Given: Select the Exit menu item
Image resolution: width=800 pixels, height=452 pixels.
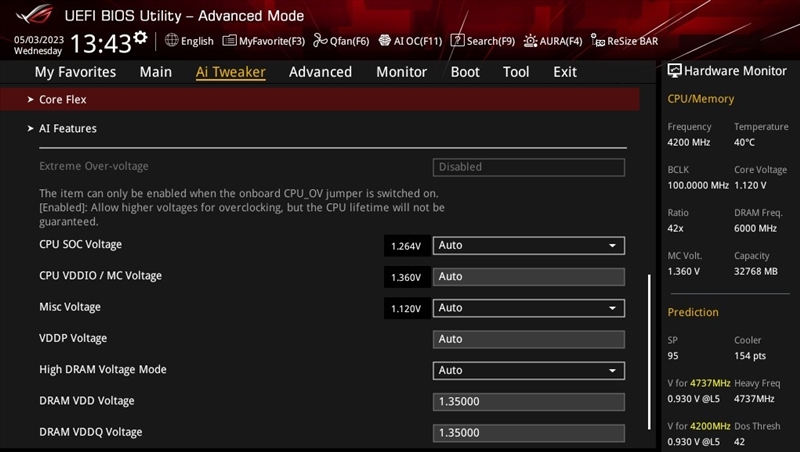Looking at the screenshot, I should click(x=565, y=72).
